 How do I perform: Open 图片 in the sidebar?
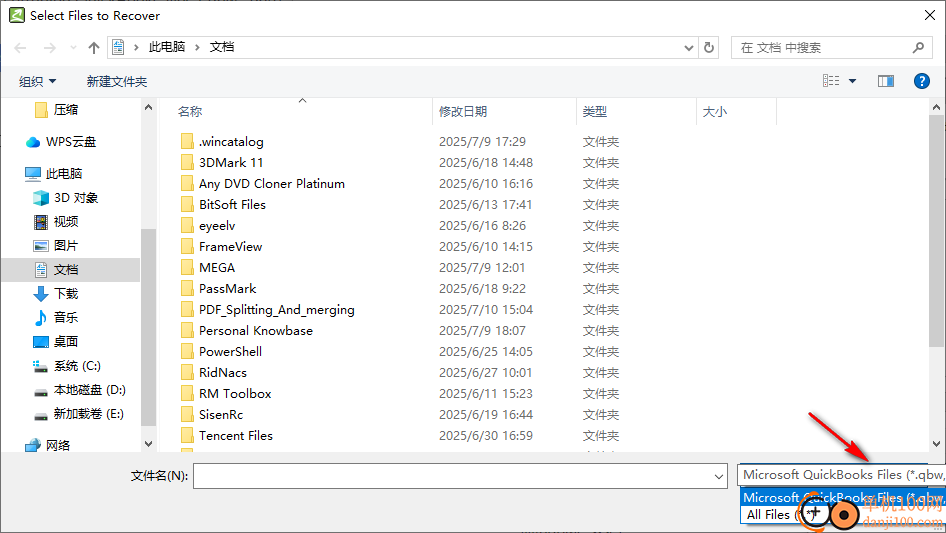click(x=66, y=246)
